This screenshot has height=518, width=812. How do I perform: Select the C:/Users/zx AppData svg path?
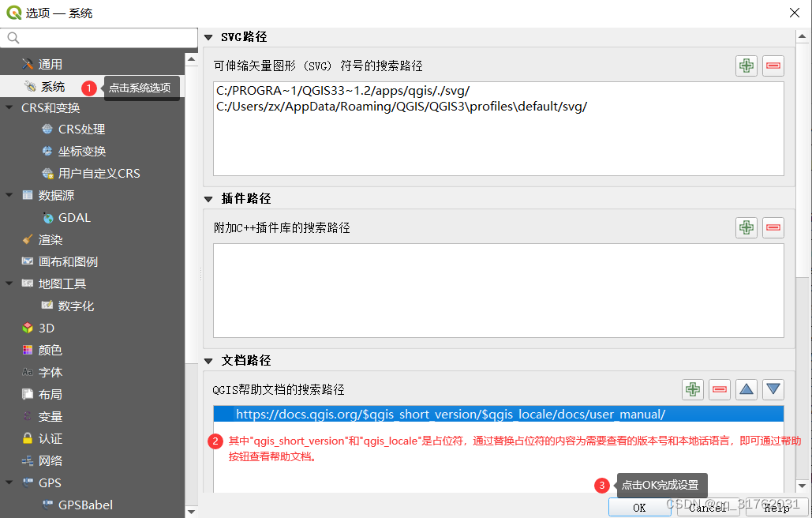(x=402, y=107)
